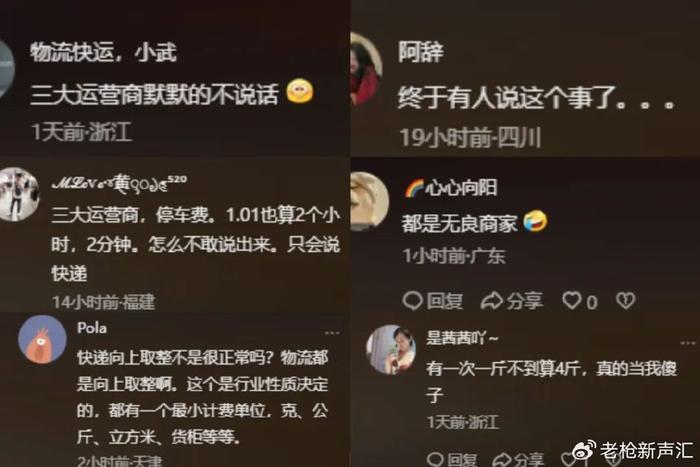Click the reply icon under 心心向阳's comment
Screen dimensions: 700x467
click(x=412, y=300)
